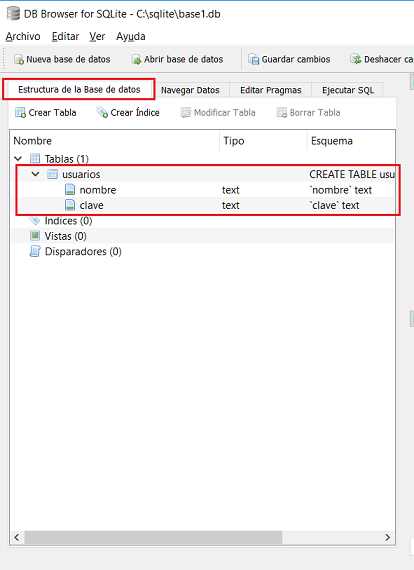The height and width of the screenshot is (570, 414).
Task: Select the Disparadores (0) label
Action: pos(83,252)
